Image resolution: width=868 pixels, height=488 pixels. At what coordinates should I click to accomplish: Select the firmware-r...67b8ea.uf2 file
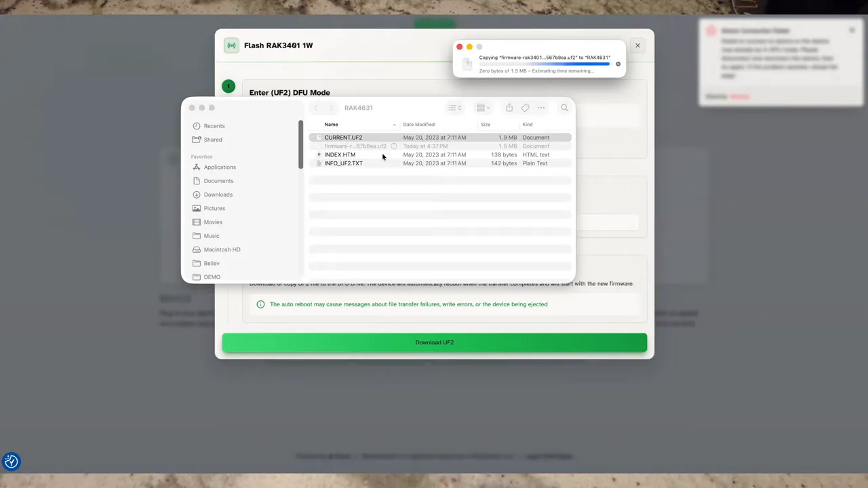click(x=440, y=146)
